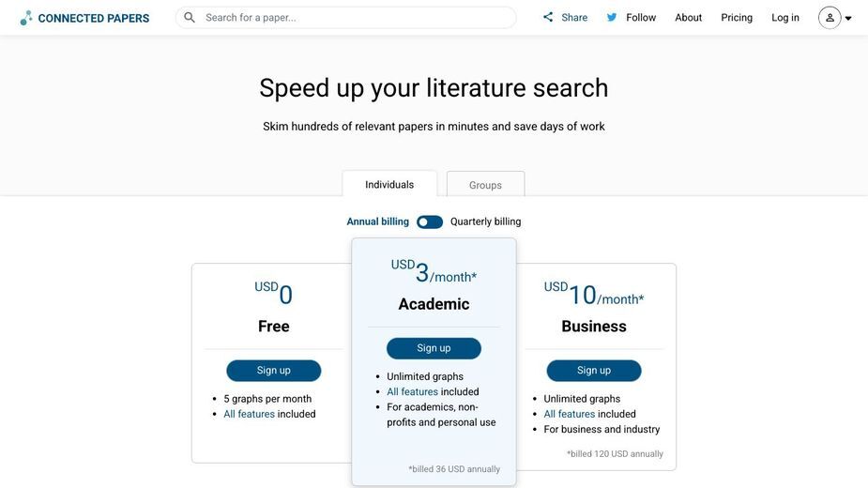Open All features link in Business plan
The width and height of the screenshot is (868, 488).
coord(569,414)
